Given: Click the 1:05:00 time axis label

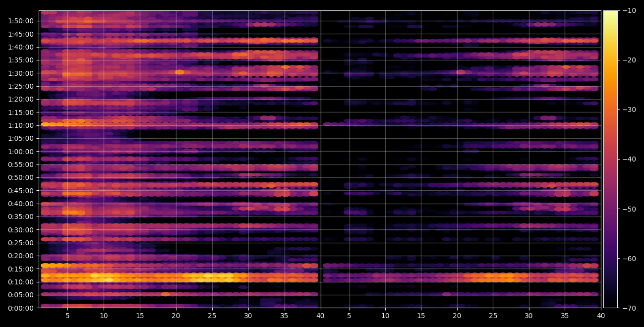Looking at the screenshot, I should pyautogui.click(x=21, y=138).
